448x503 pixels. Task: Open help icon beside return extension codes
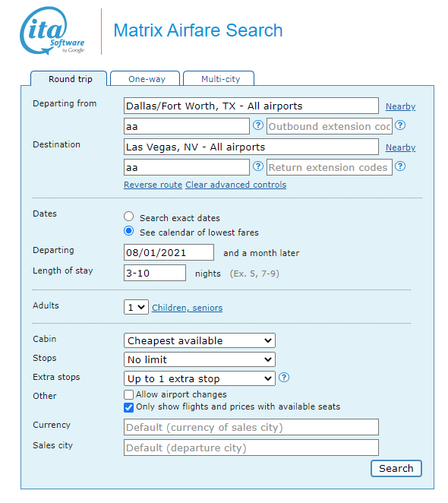(x=400, y=166)
